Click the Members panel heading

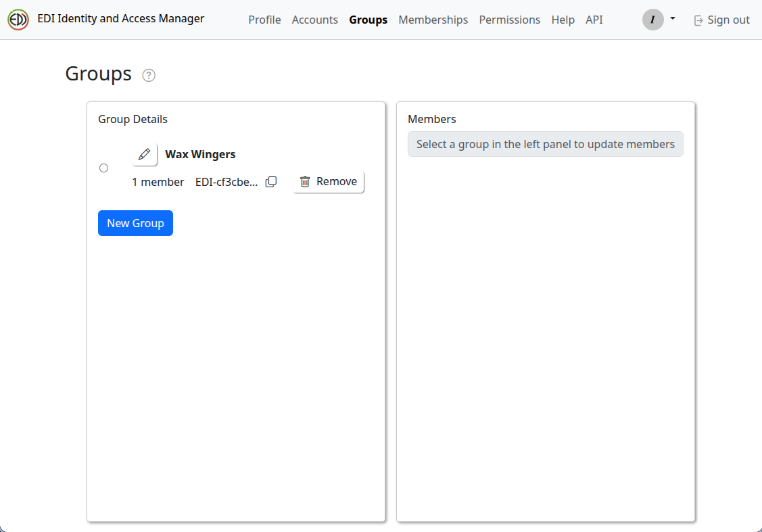pos(431,119)
